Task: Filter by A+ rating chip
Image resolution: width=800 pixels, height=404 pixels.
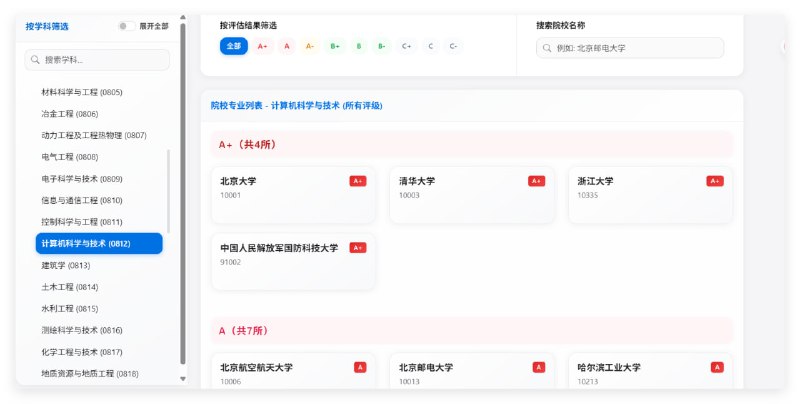Action: (262, 46)
